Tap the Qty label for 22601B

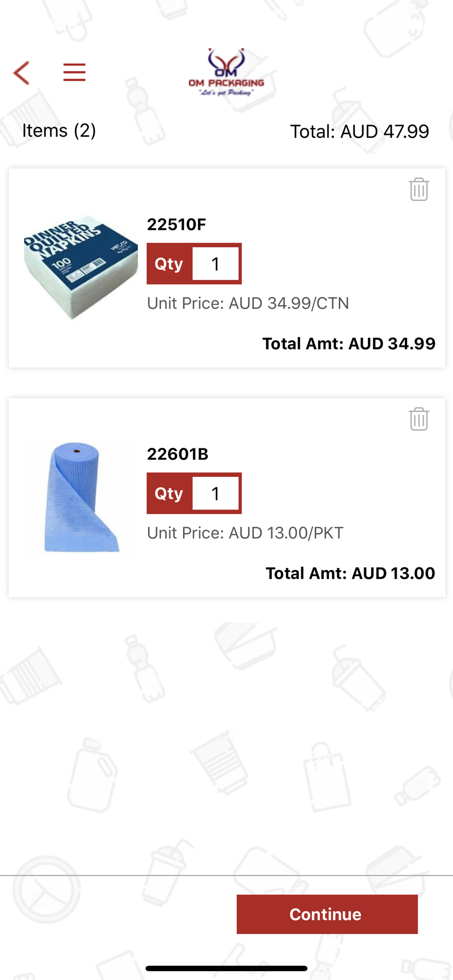(169, 493)
